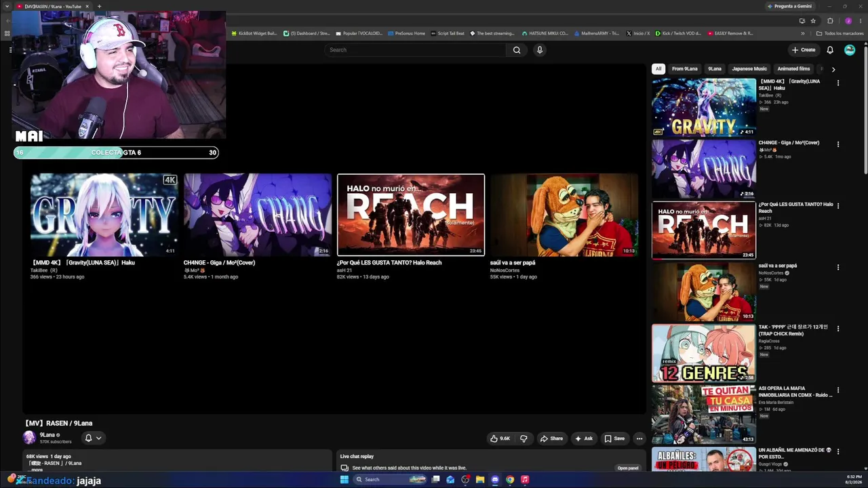Click the YouTube search magnifier button
Screen dimensions: 868x488
517,50
